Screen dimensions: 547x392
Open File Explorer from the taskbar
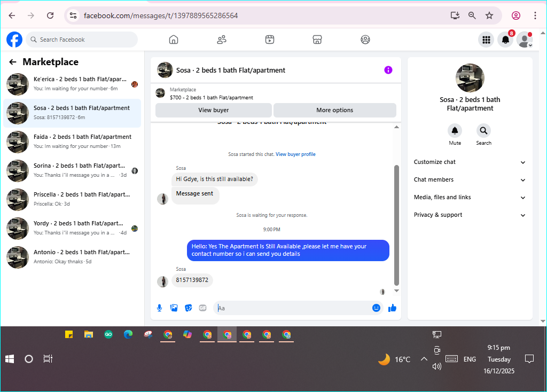pos(89,335)
